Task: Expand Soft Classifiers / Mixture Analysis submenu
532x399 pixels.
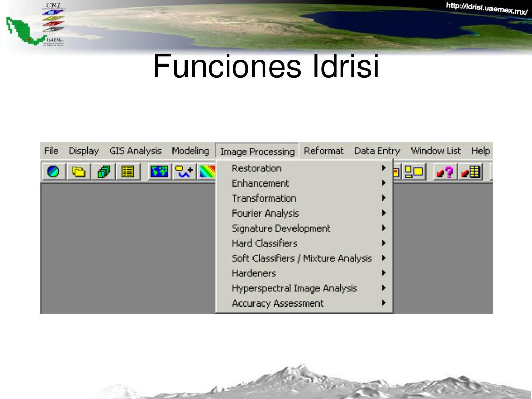Action: (304, 258)
